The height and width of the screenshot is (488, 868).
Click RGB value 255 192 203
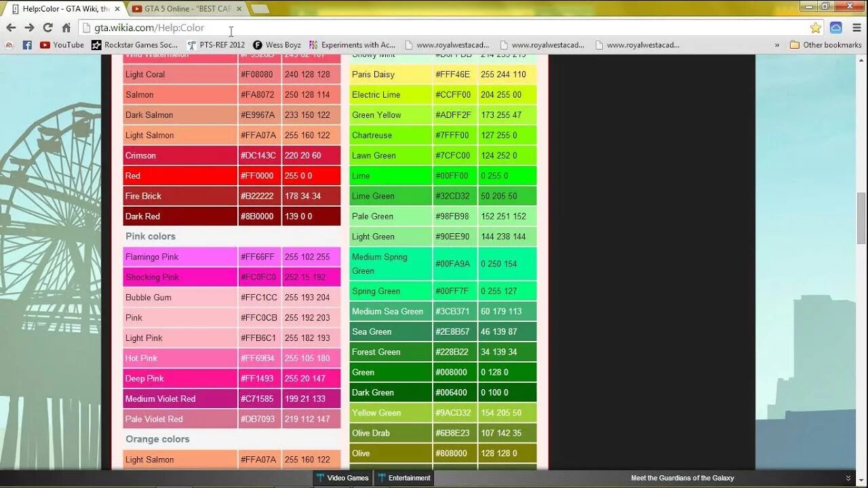pos(307,318)
